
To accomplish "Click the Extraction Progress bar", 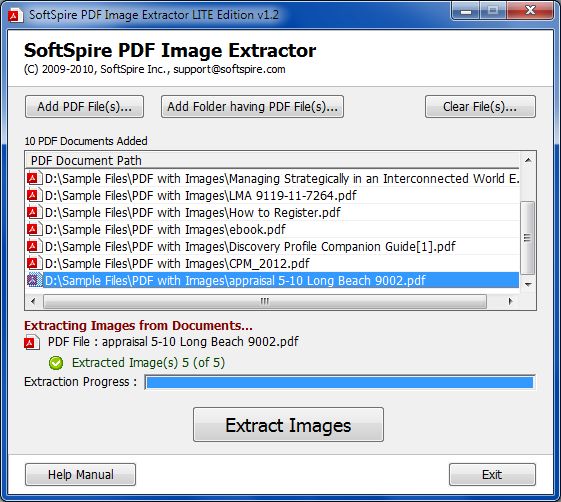I will pyautogui.click(x=340, y=382).
